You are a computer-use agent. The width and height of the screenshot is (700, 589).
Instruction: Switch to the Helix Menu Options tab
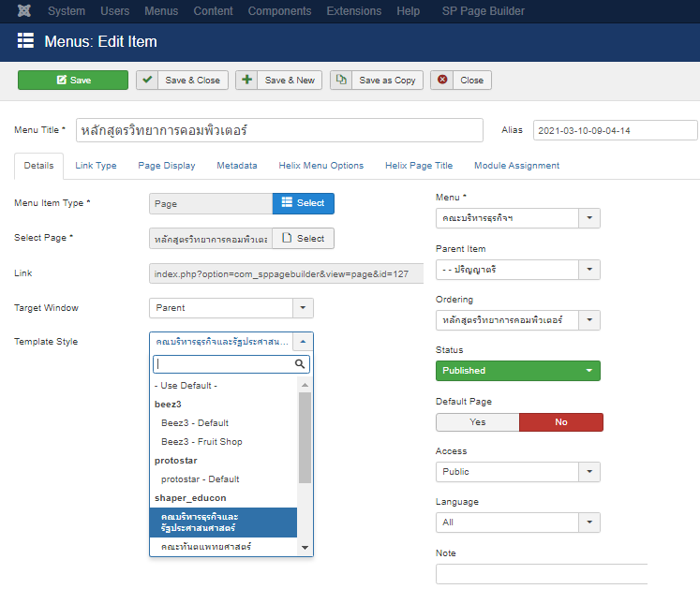click(320, 166)
